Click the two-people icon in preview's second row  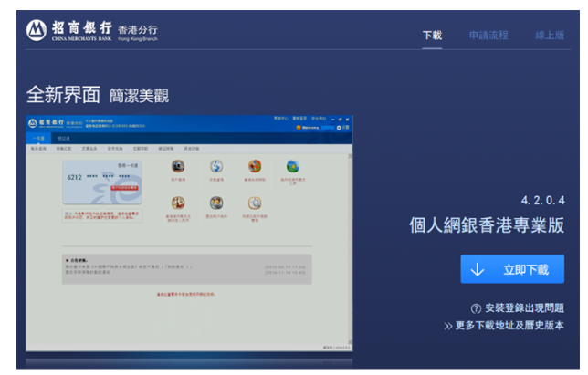(x=216, y=203)
